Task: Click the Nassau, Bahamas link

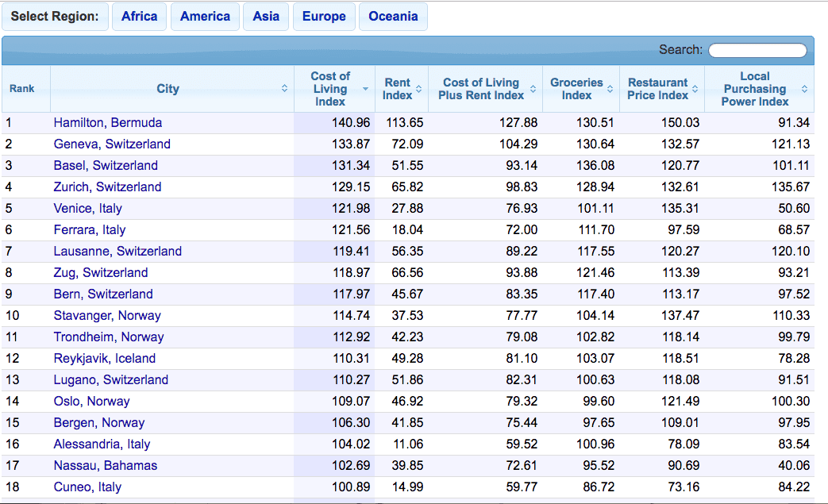Action: coord(106,465)
